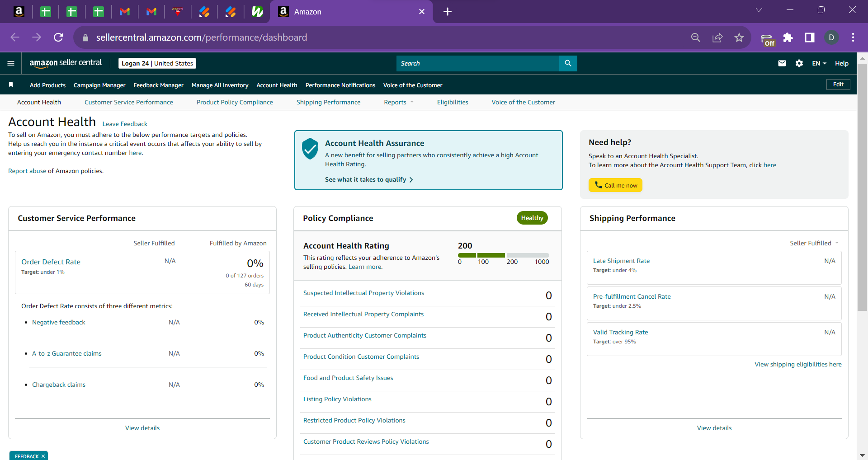The image size is (868, 460).
Task: Open Negative feedback details
Action: click(x=59, y=322)
